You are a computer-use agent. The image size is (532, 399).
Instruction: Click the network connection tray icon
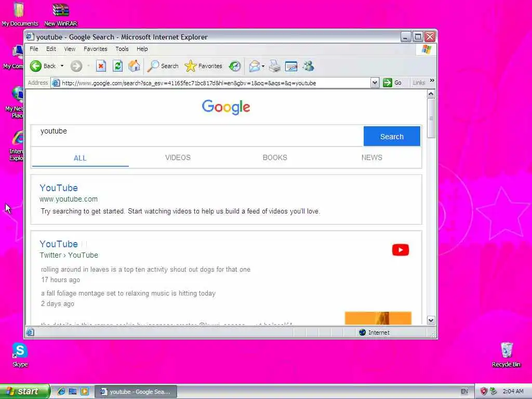tap(494, 392)
